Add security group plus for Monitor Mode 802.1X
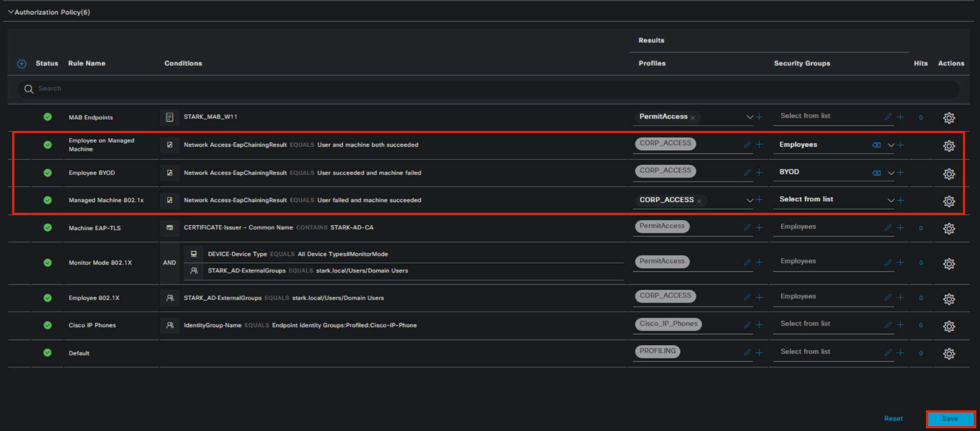Screen dimensions: 980x431 coord(900,262)
